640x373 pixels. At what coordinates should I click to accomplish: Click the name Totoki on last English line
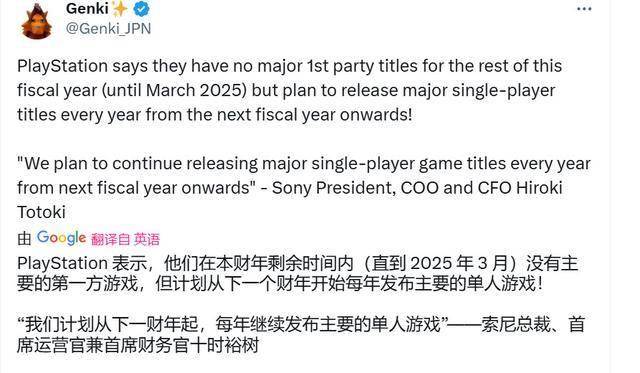[x=41, y=212]
